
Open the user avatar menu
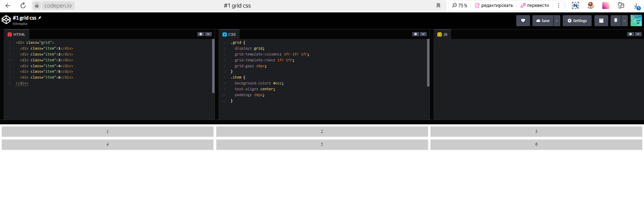(x=636, y=20)
